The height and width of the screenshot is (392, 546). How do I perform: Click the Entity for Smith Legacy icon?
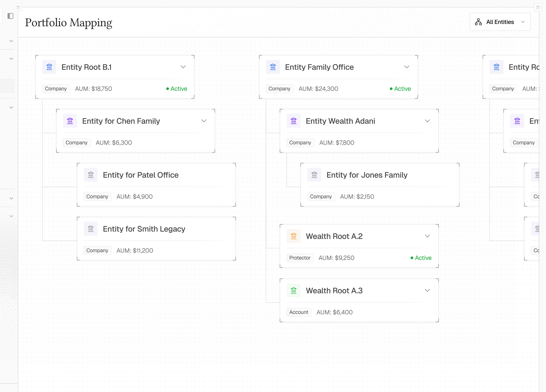click(x=91, y=229)
